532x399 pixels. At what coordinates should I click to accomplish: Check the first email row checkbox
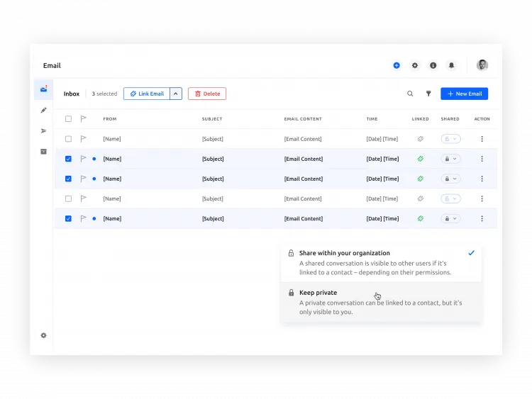[68, 139]
